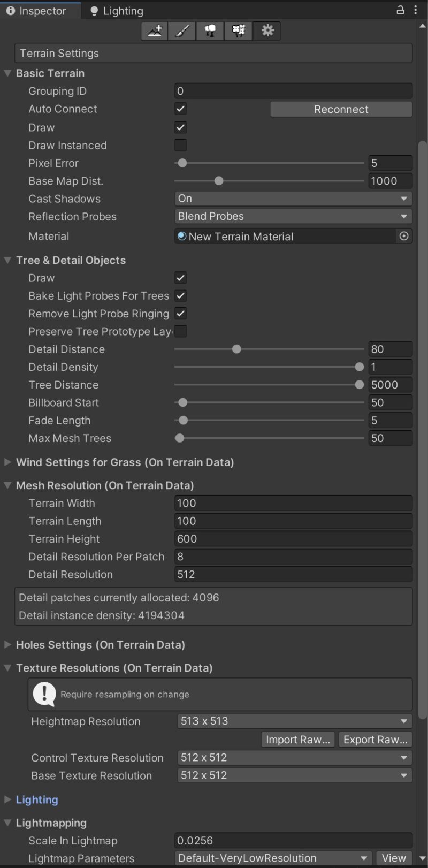
Task: Toggle Bake Light Probes For Trees
Action: 181,295
